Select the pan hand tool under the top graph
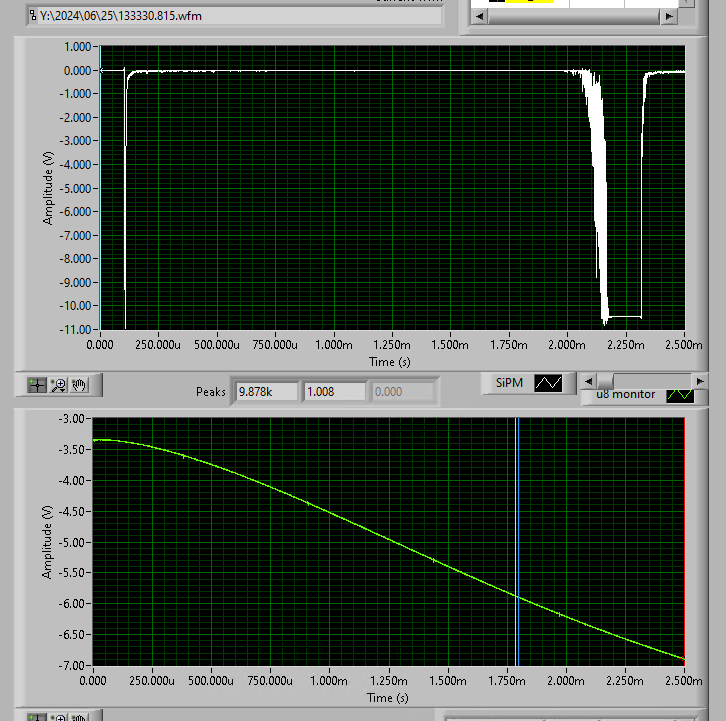 coord(79,385)
